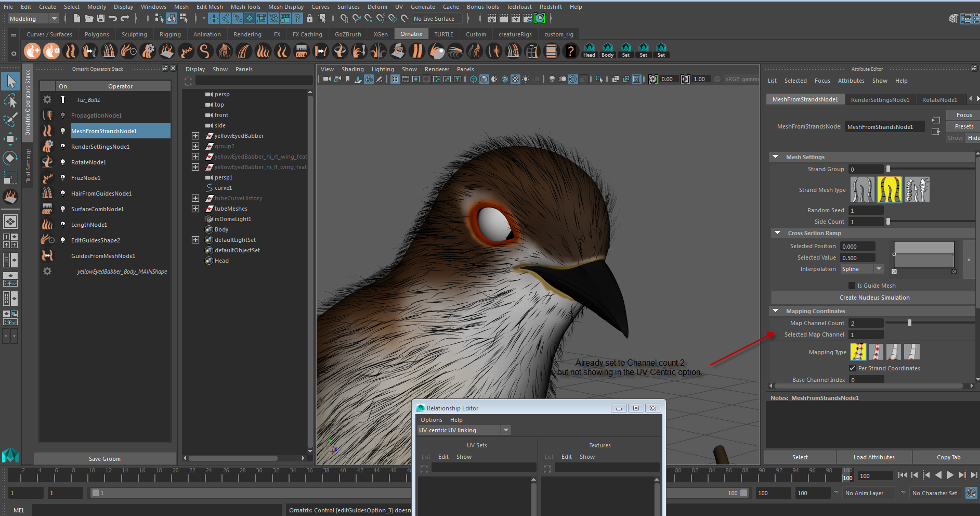Select the arrow Select tool in toolbox
Viewport: 980px width, 516px height.
[x=10, y=81]
